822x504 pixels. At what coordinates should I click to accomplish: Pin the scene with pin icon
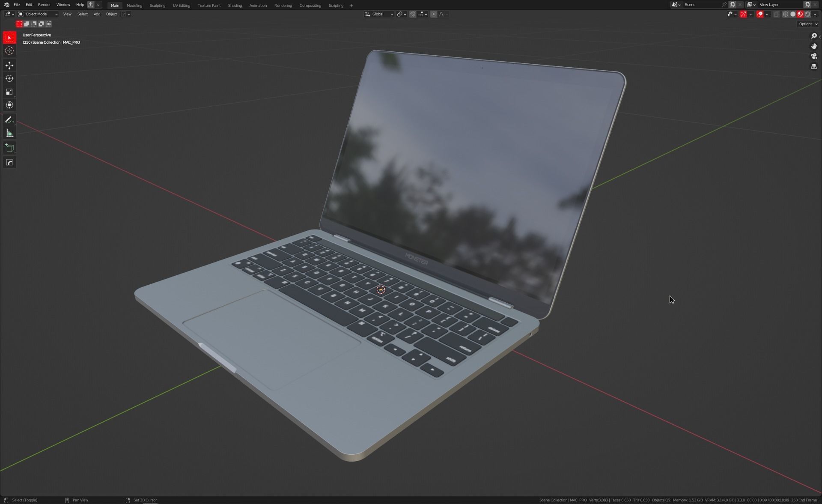(x=724, y=5)
